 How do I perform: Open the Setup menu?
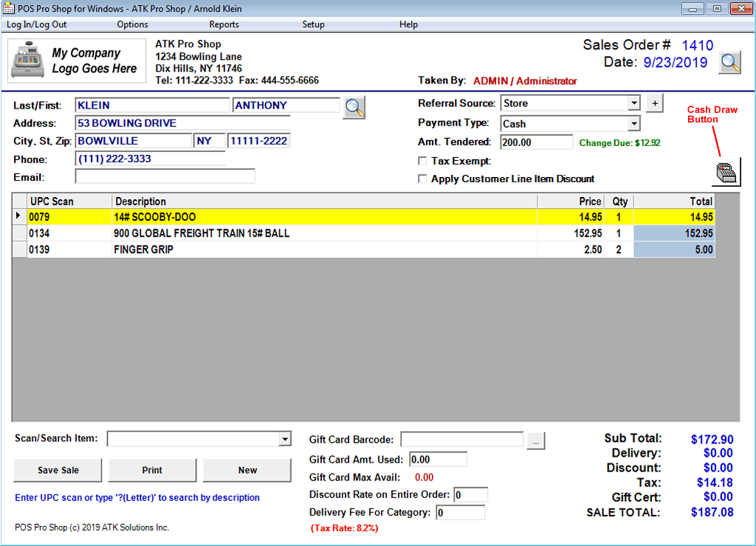tap(313, 24)
